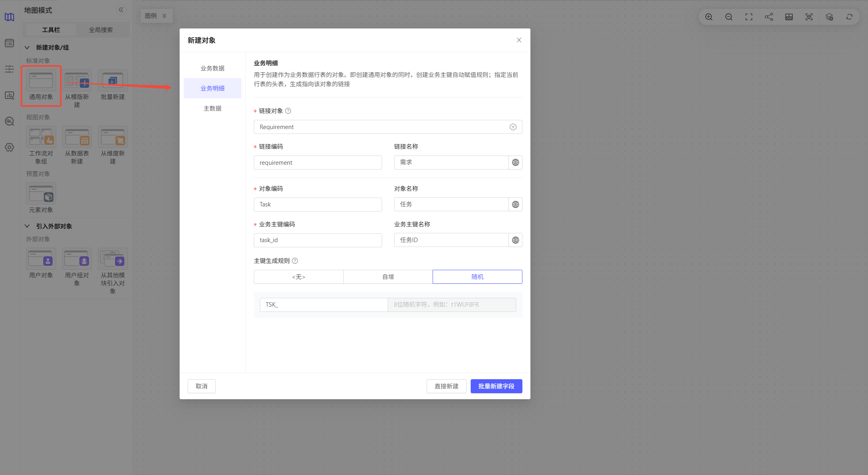Click the 链接编码 requirement field
868x475 pixels.
[318, 162]
